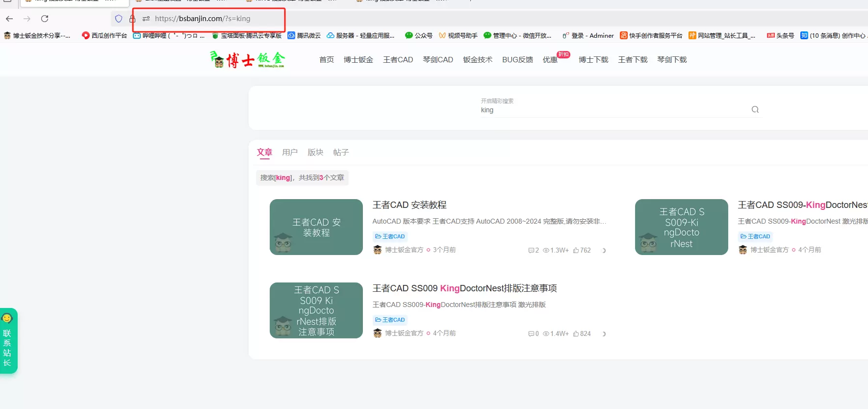Open the 公众号 bookmark

coord(419,35)
